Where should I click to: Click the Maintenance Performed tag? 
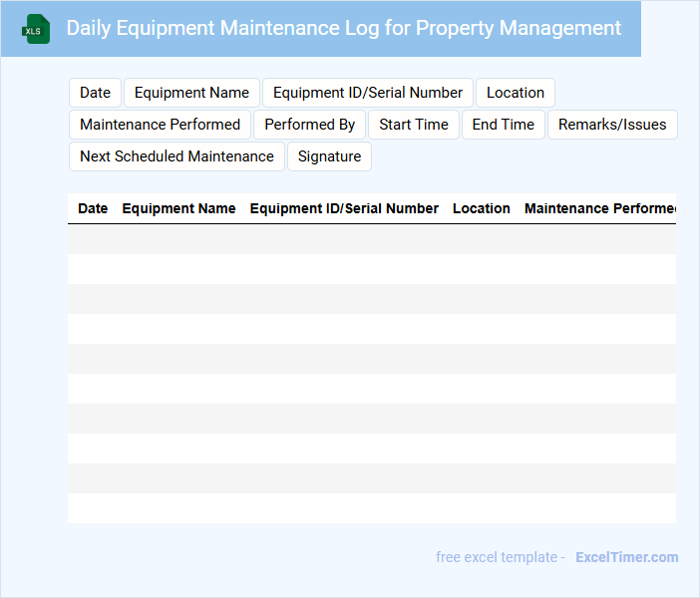point(160,125)
